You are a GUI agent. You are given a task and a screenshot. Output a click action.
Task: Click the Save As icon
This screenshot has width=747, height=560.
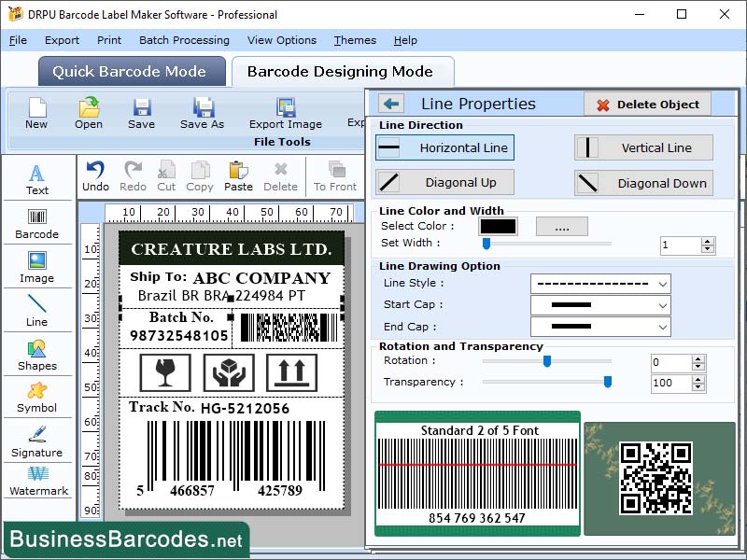201,112
